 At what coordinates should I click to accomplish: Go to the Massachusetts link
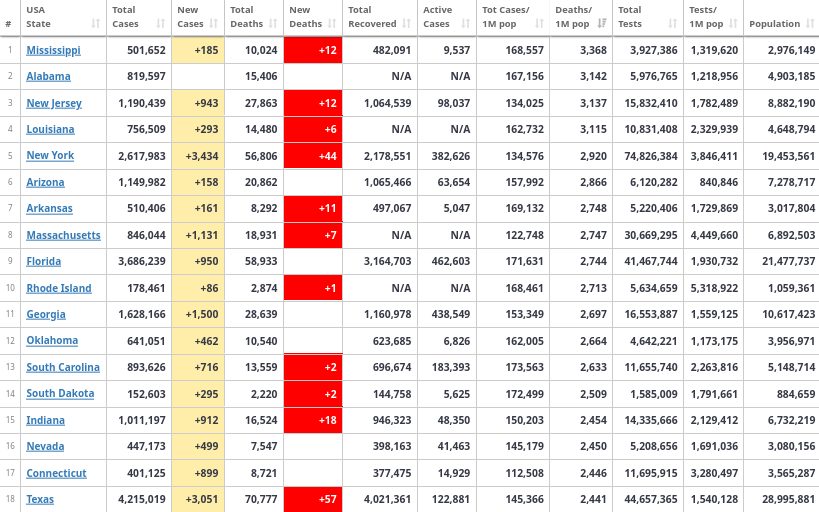[x=63, y=235]
